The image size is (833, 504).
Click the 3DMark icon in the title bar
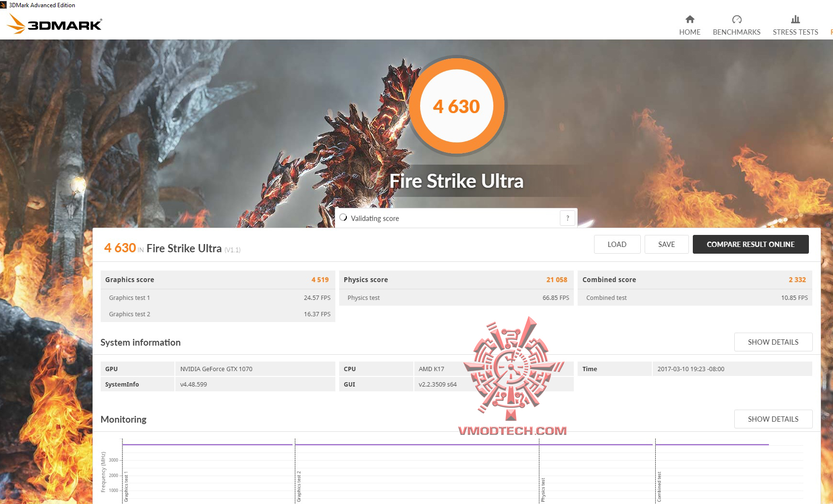[x=4, y=5]
